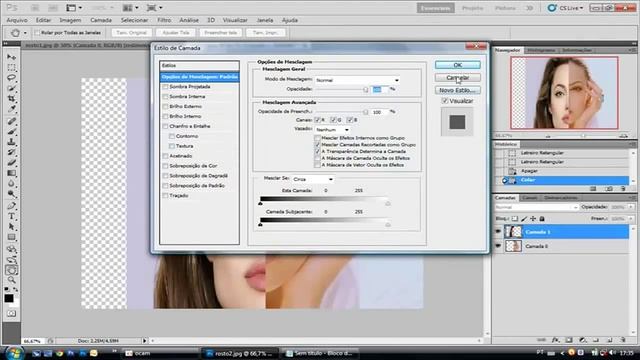Select the Gradient tool
The height and width of the screenshot is (360, 640).
(x=11, y=173)
